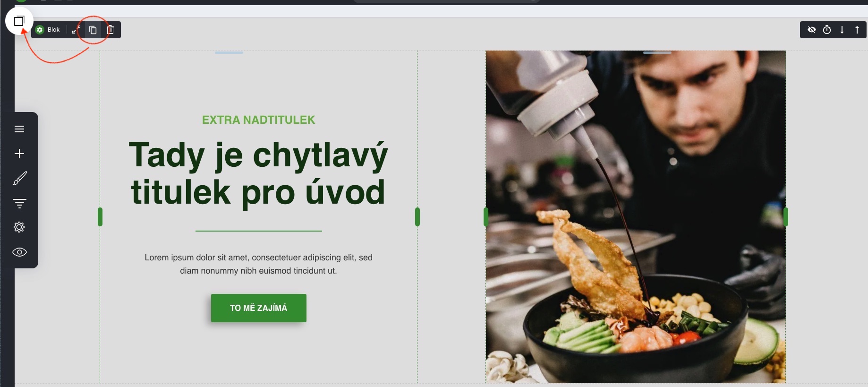The width and height of the screenshot is (868, 387).
Task: Select the EXTRA NADTITULEK subtitle text
Action: click(258, 120)
